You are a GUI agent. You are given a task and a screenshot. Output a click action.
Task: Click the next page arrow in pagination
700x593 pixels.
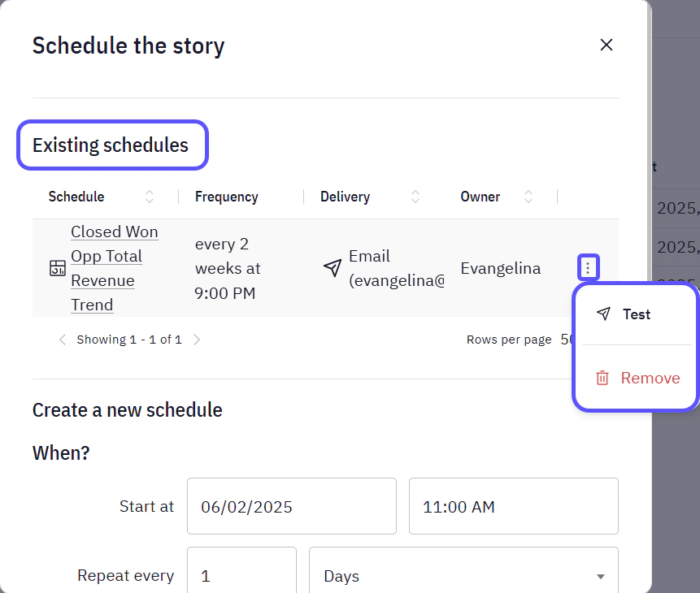[x=197, y=340]
